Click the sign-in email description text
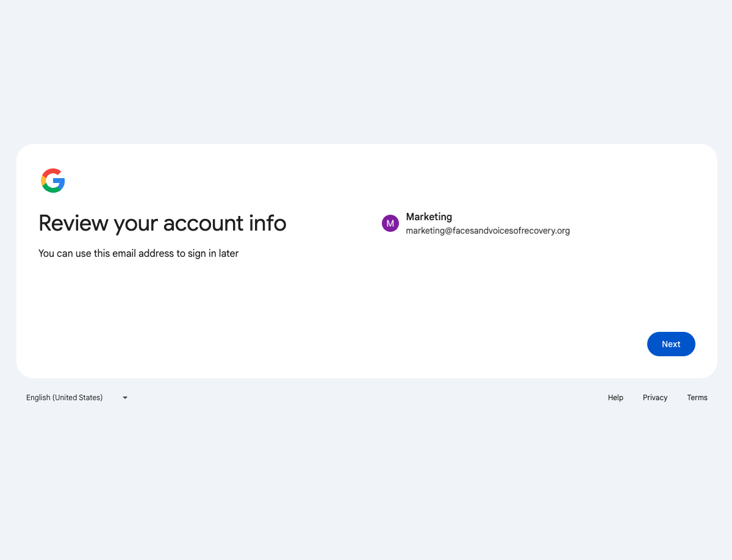 tap(138, 253)
